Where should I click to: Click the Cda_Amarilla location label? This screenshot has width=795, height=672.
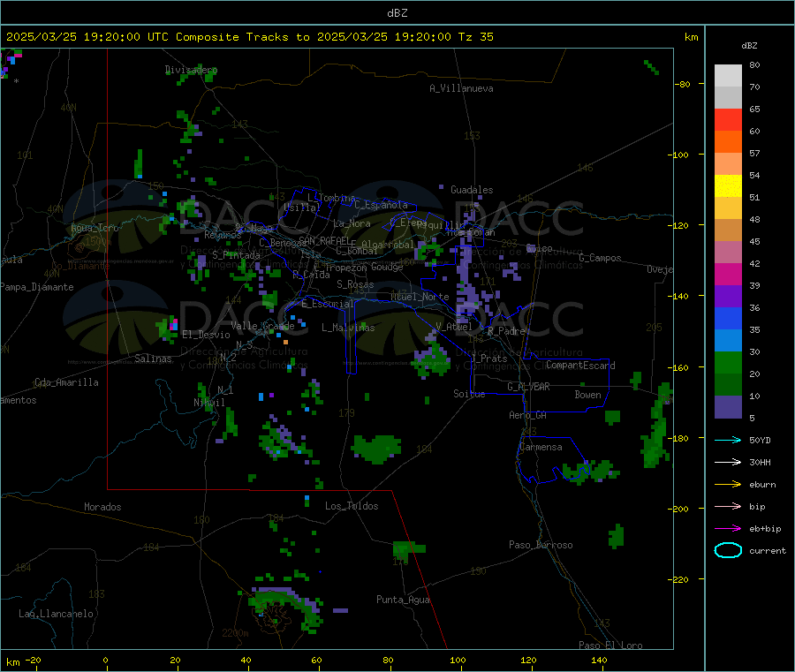pyautogui.click(x=66, y=382)
